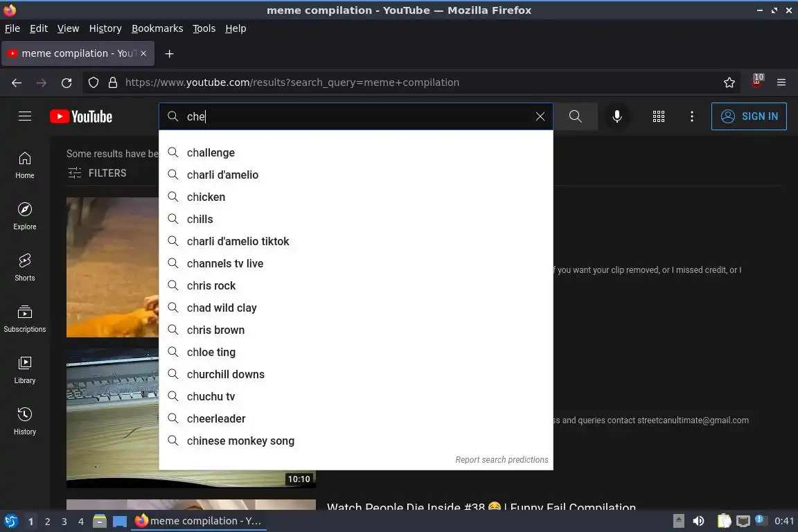
Task: Open Explore in the sidebar
Action: pos(25,216)
